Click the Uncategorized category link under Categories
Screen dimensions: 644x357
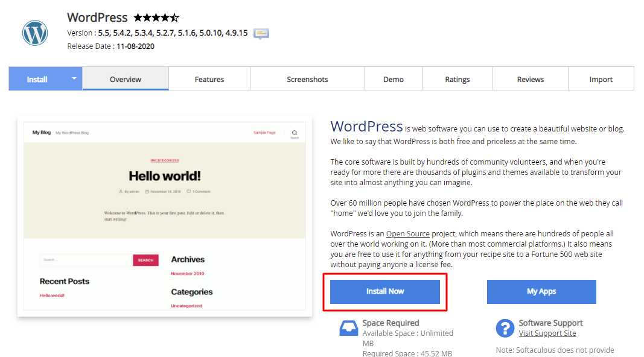coord(187,306)
